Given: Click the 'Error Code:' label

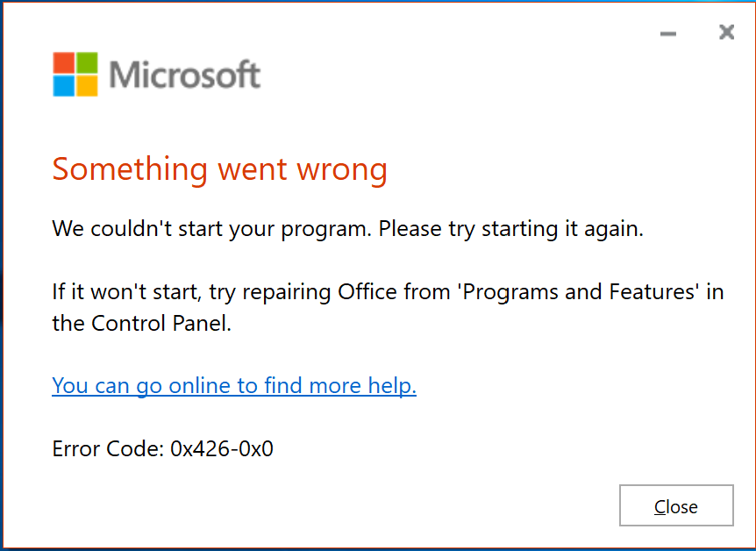Looking at the screenshot, I should point(109,448).
